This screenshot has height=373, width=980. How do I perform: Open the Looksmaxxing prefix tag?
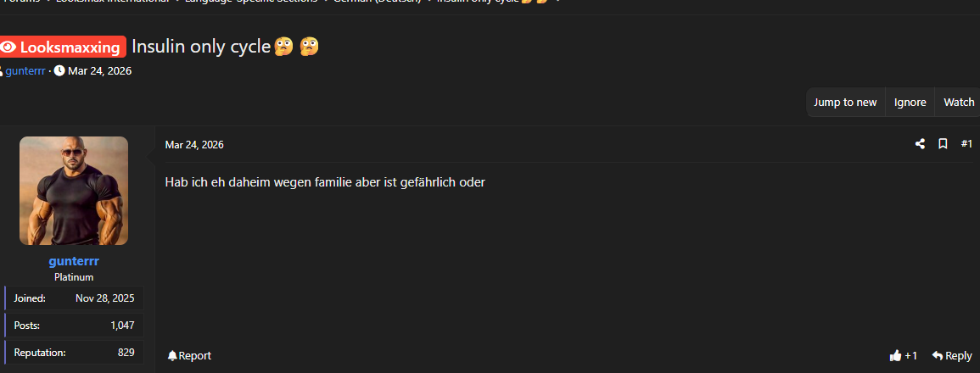coord(62,47)
